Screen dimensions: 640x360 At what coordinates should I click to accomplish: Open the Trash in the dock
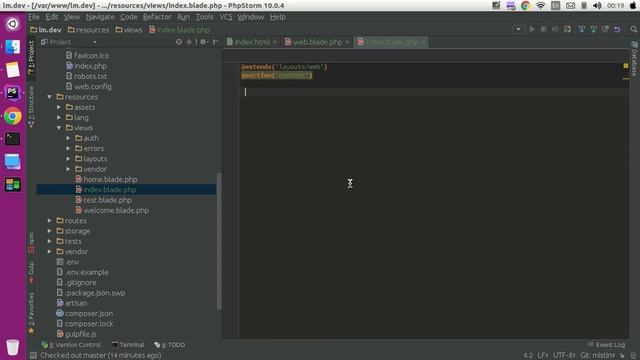[13, 347]
